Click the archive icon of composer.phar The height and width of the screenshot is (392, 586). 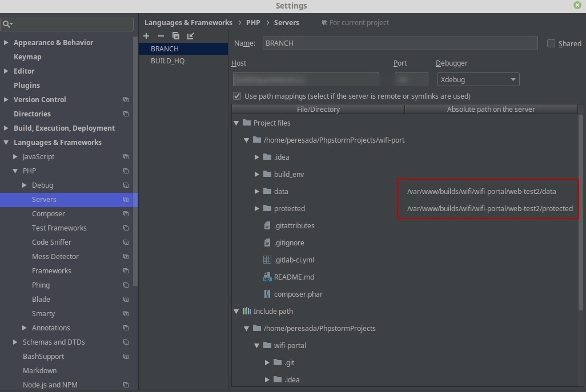[267, 294]
